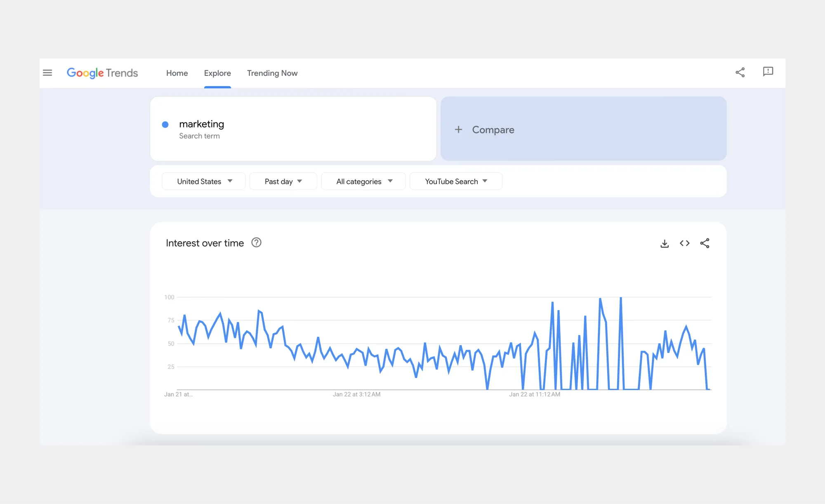Open the YouTube Search type dropdown
This screenshot has height=504, width=825.
[455, 181]
